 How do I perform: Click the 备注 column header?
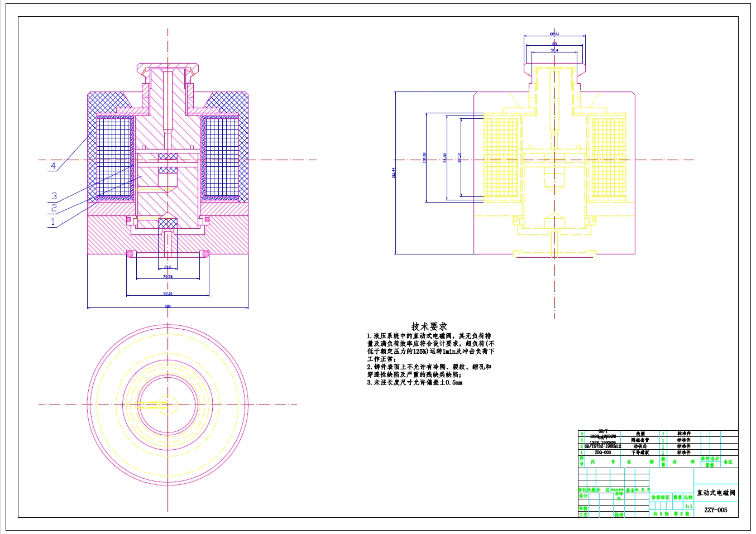click(728, 462)
